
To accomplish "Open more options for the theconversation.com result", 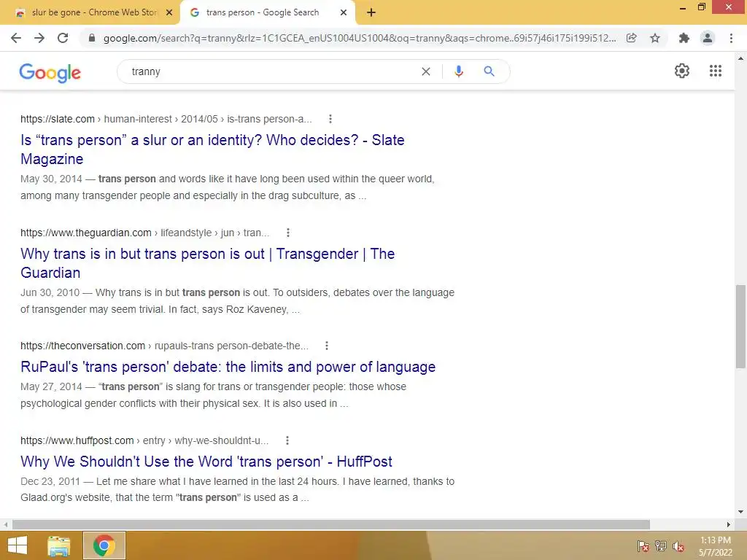I will tap(327, 346).
